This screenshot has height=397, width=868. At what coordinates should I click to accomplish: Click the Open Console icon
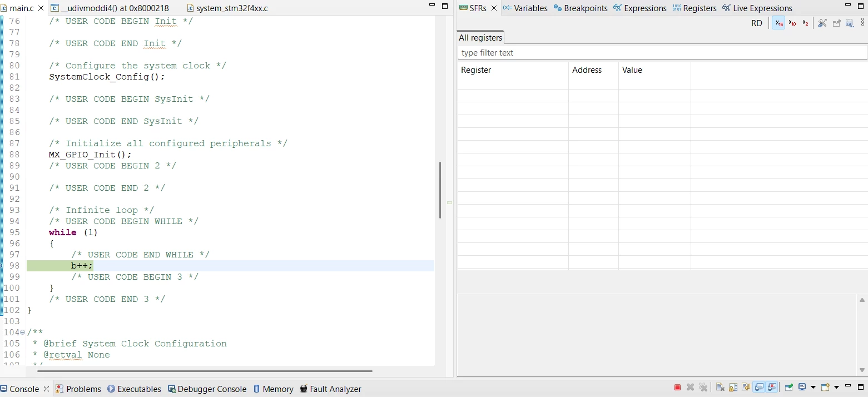coord(826,388)
